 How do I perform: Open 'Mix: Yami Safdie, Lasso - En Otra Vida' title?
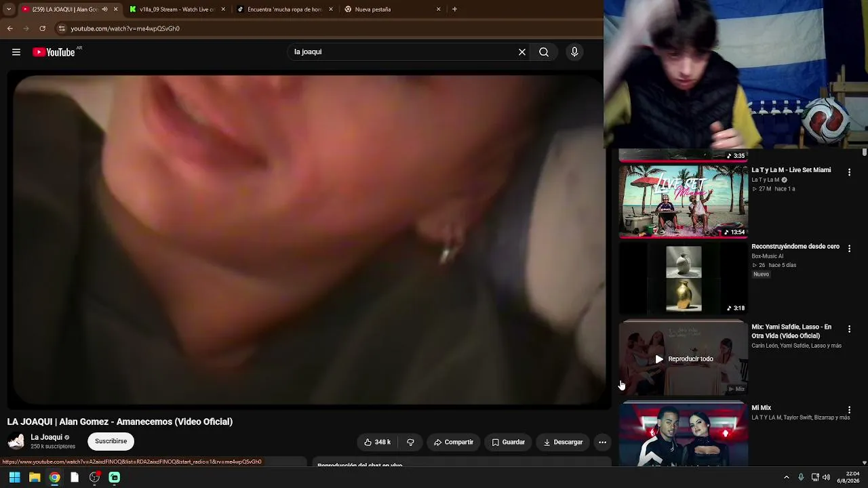[x=791, y=331]
